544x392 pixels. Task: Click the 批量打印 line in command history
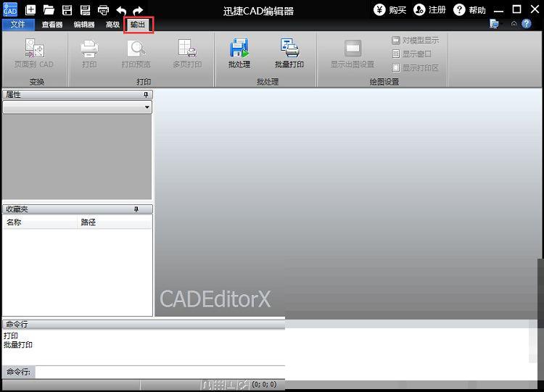[x=18, y=345]
